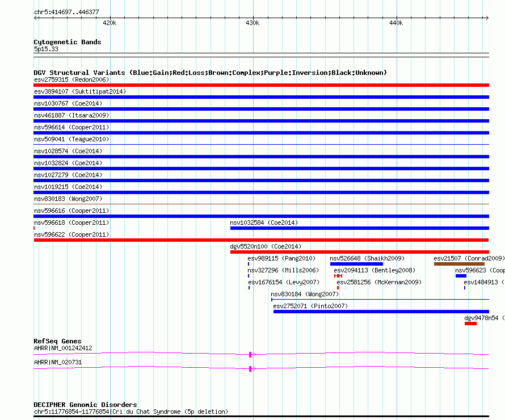Select the esv1484913 variant label
The image size is (505, 420).
click(x=484, y=282)
